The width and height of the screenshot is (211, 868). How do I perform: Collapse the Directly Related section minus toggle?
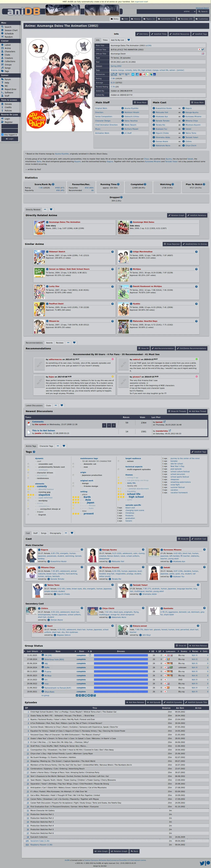click(45, 209)
